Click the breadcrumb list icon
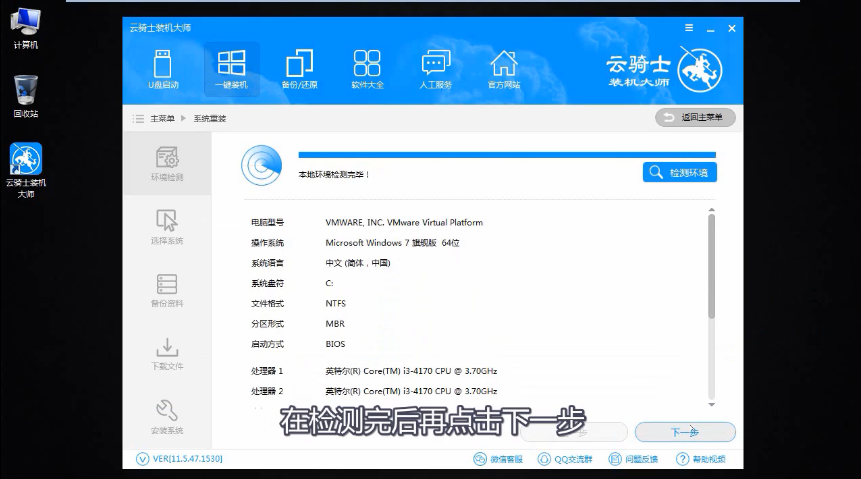 tap(138, 119)
